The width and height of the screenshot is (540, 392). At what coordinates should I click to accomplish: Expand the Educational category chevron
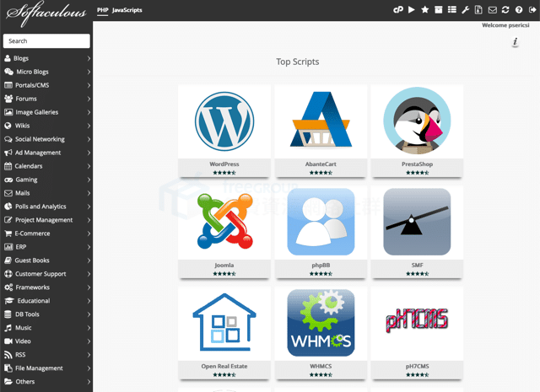coord(89,301)
